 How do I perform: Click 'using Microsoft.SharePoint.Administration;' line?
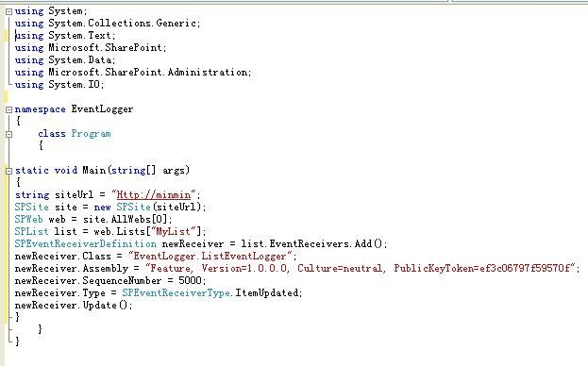133,72
